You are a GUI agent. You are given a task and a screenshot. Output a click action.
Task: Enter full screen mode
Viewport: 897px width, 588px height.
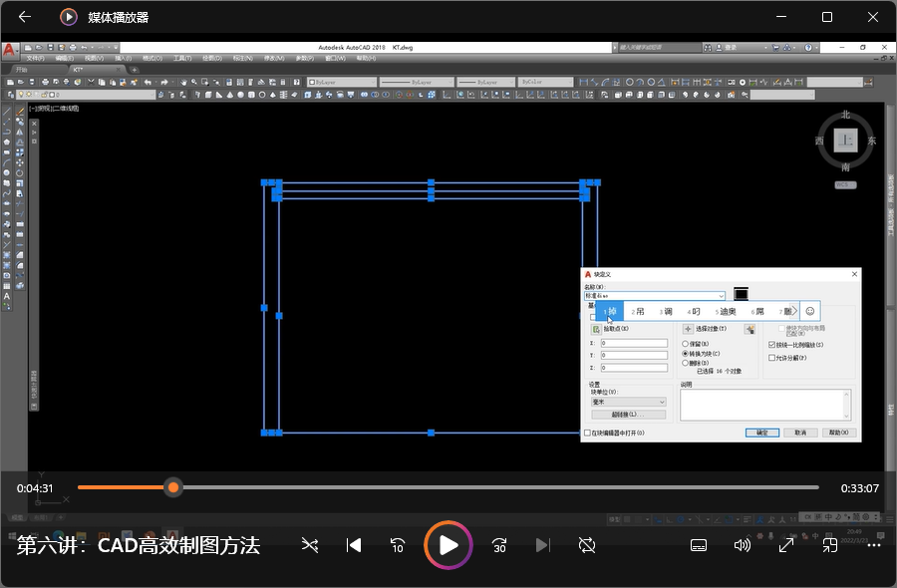[x=786, y=545]
